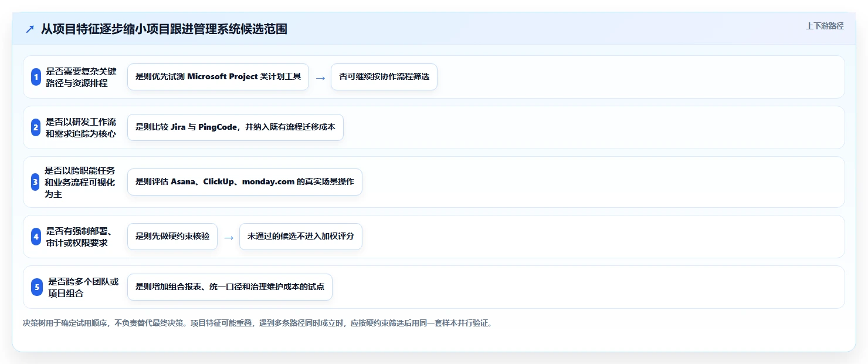The image size is (868, 364).
Task: Click the question 是否以跨职能任务和业务流程可视化为主
Action: point(80,182)
